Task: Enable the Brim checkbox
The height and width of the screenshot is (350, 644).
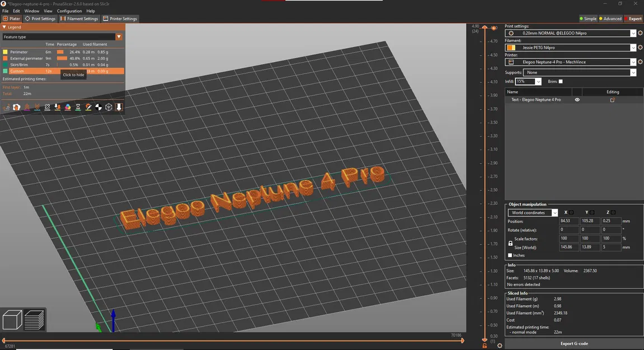Action: 560,81
